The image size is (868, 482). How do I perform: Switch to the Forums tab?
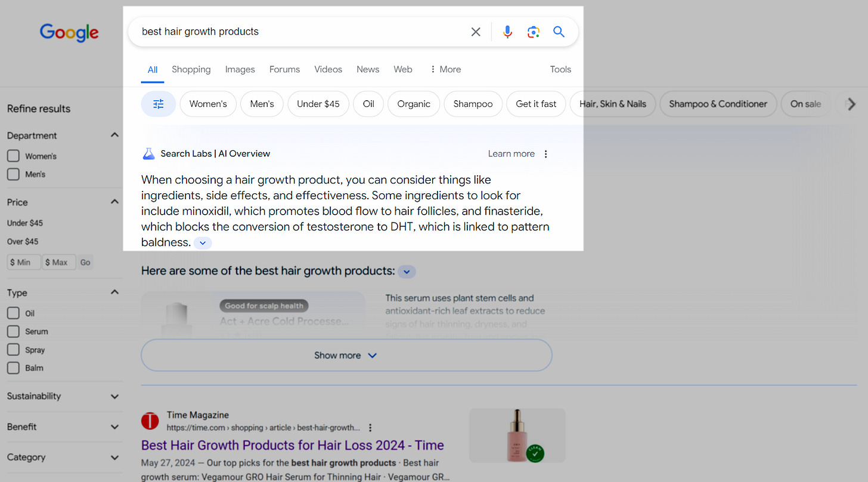click(x=284, y=69)
